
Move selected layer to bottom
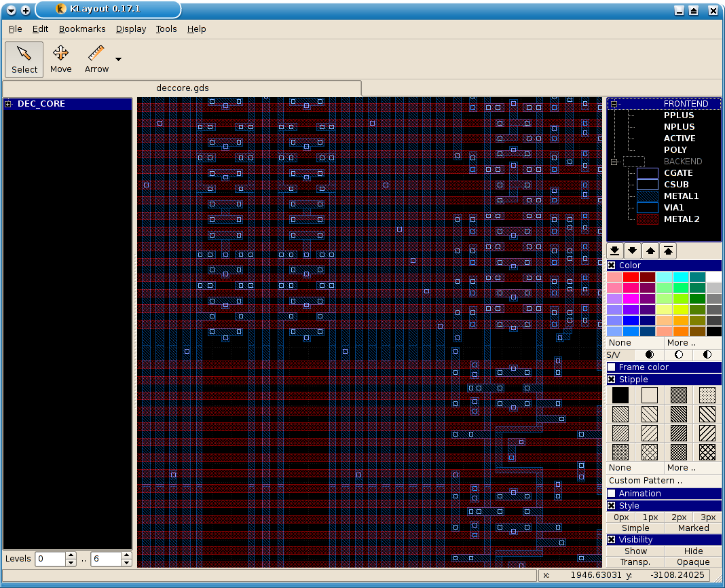pyautogui.click(x=615, y=251)
